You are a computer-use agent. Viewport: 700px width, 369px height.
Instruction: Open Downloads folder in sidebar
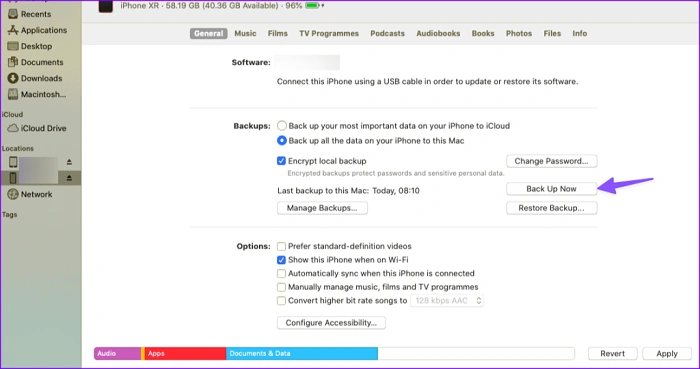[36, 78]
